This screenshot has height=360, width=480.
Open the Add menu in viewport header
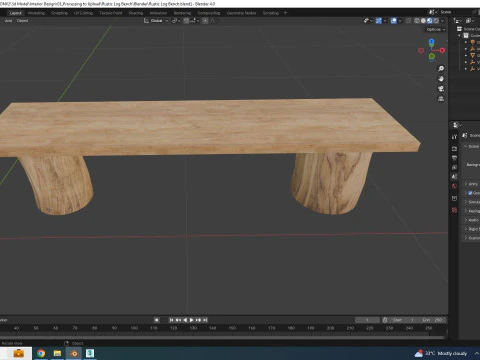(x=8, y=21)
